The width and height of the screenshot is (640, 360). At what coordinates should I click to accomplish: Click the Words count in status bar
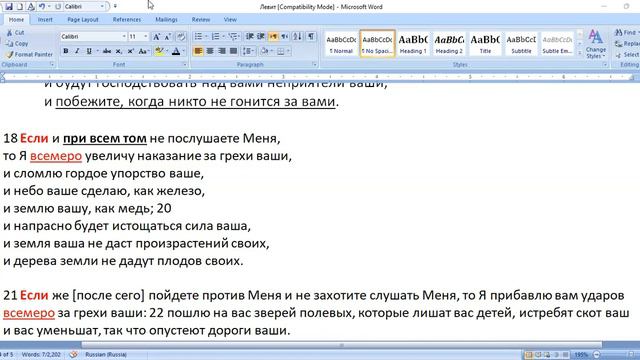[41, 355]
